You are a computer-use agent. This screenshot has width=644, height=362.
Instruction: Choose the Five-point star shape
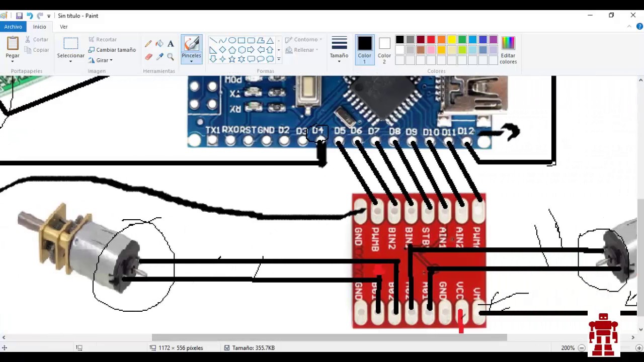click(x=232, y=59)
